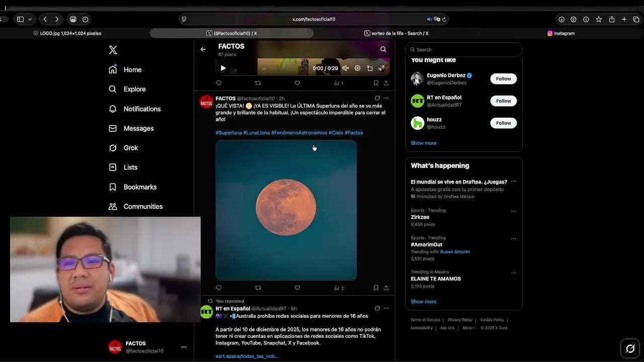Open video player settings gear

[357, 68]
